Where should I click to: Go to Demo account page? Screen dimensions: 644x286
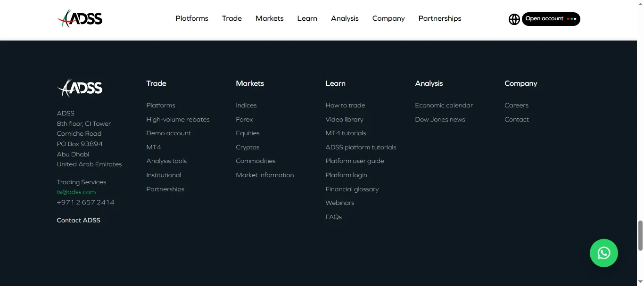pos(168,133)
